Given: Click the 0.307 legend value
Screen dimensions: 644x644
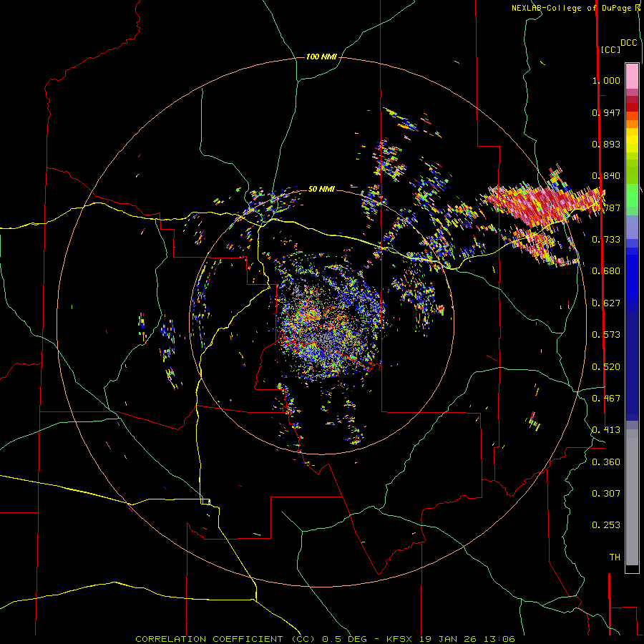Looking at the screenshot, I should [606, 494].
